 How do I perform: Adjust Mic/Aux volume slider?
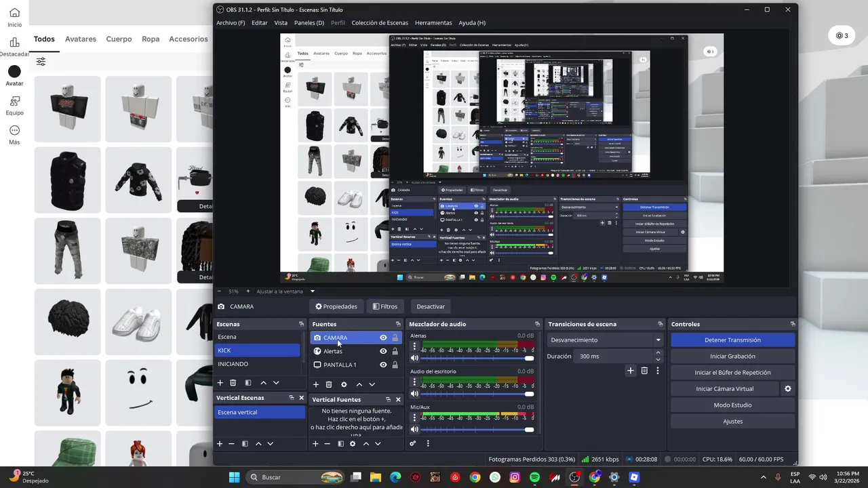pyautogui.click(x=477, y=430)
